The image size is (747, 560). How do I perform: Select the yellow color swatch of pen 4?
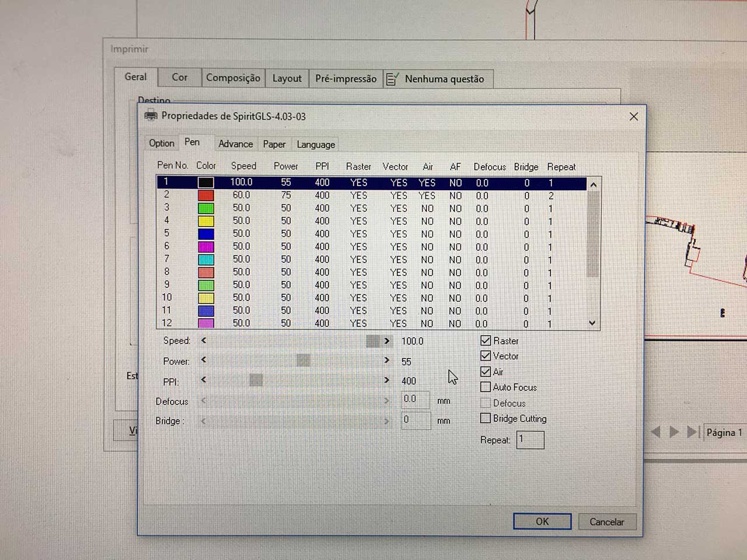click(205, 221)
